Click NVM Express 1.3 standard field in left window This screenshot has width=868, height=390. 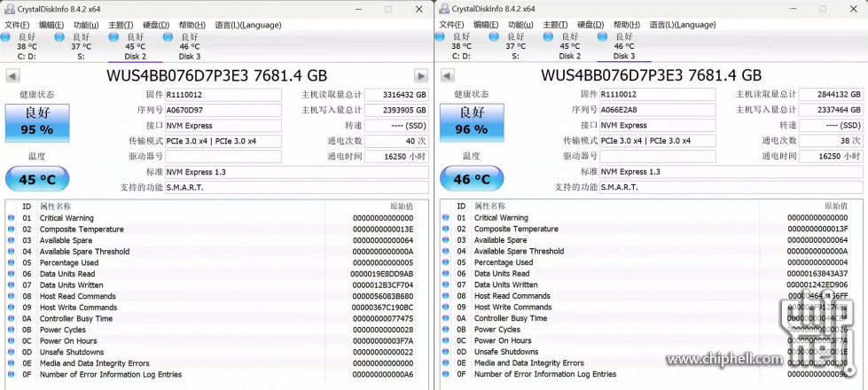coord(297,172)
